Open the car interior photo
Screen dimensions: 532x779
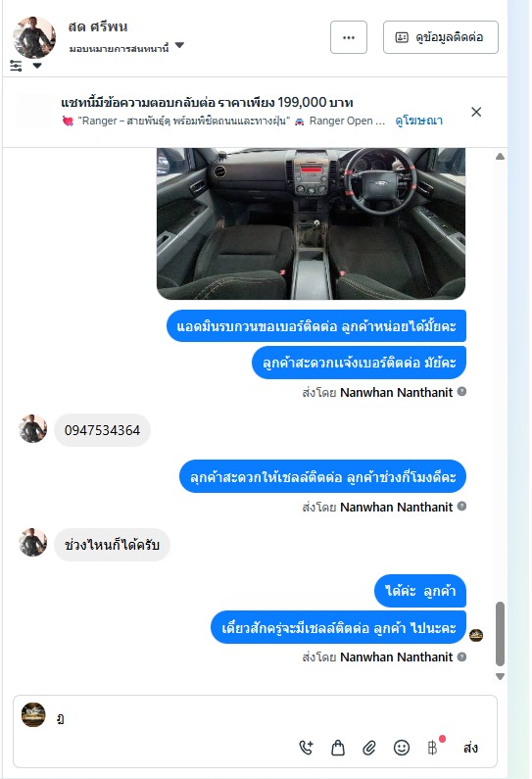[311, 223]
